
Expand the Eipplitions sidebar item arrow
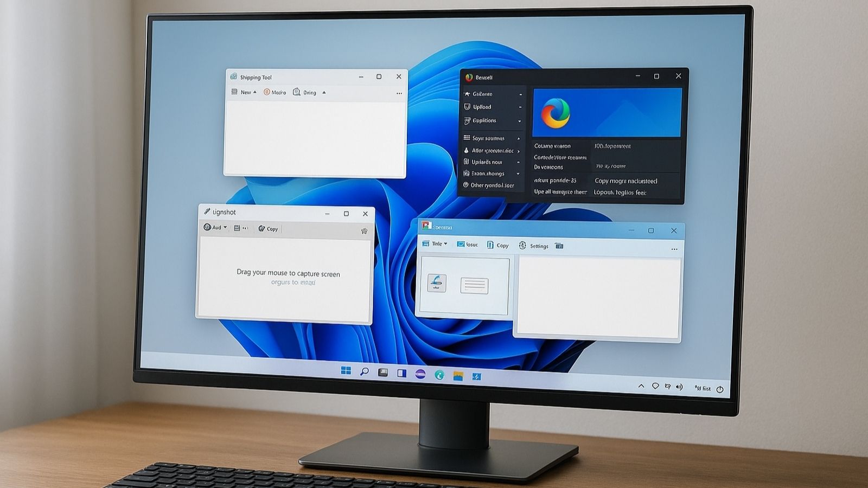pyautogui.click(x=519, y=121)
